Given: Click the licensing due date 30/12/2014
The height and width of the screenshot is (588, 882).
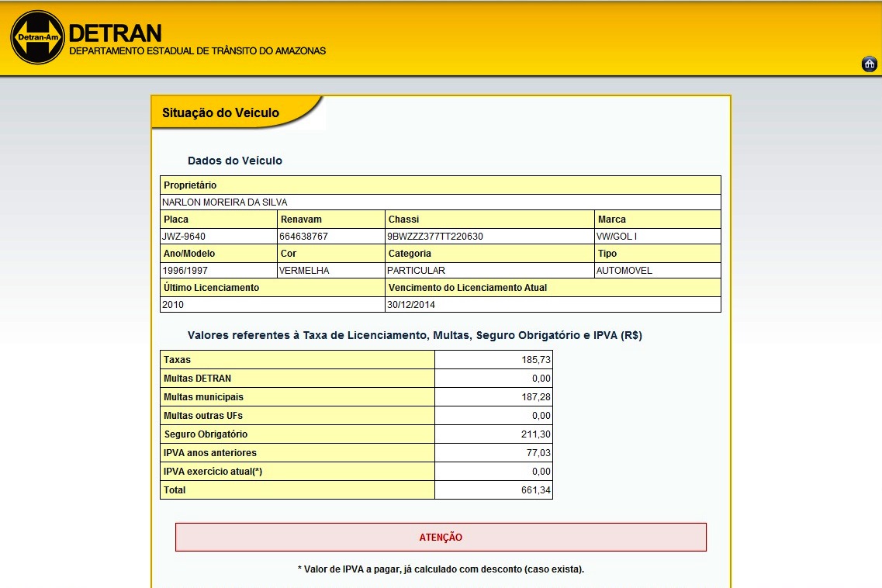Looking at the screenshot, I should pyautogui.click(x=412, y=305).
